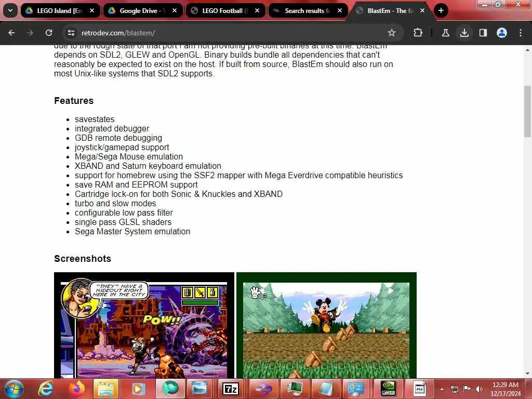532x399 pixels.
Task: Open the tab search dropdown arrow
Action: point(10,10)
